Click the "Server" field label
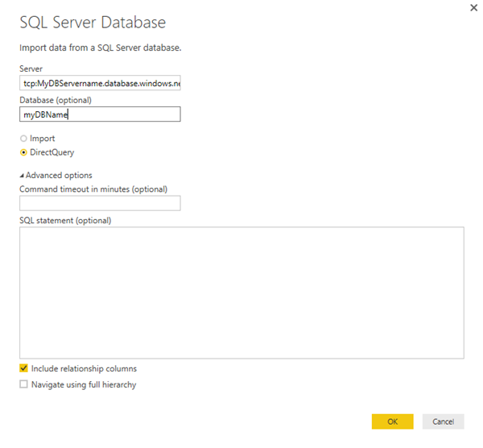The width and height of the screenshot is (483, 448). pos(31,69)
